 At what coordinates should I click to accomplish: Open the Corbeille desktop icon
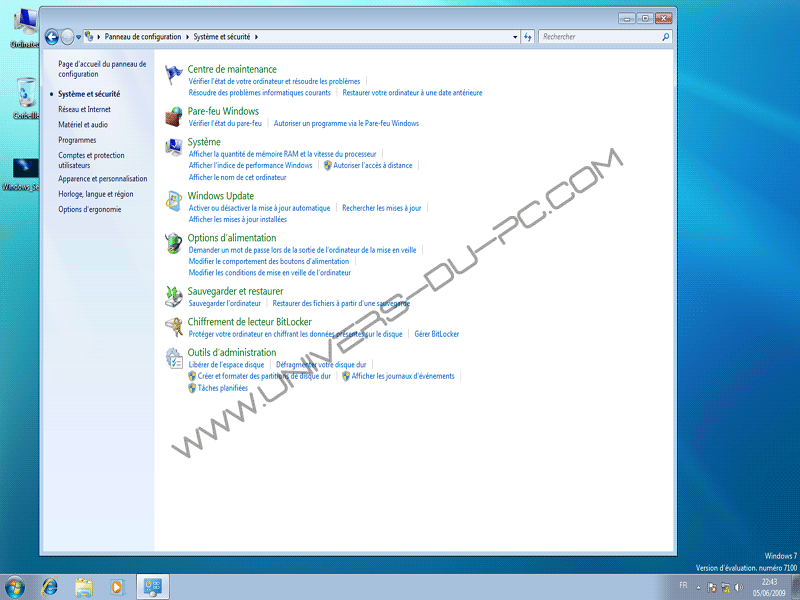26,98
